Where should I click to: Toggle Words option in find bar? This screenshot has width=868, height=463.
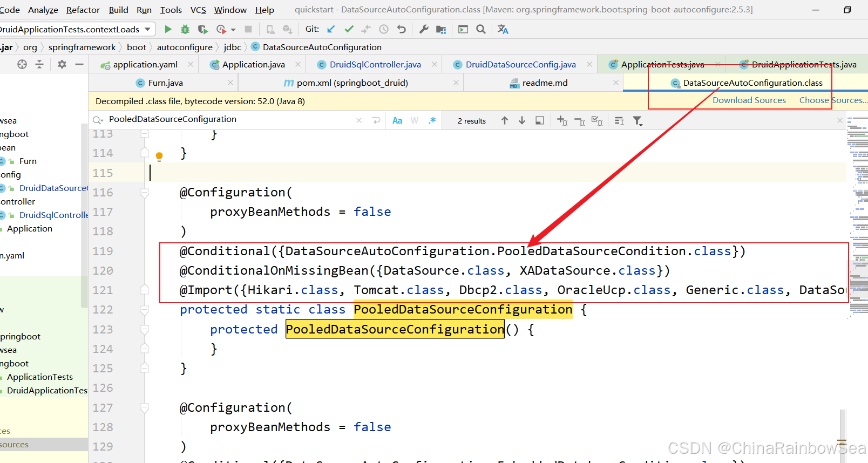(415, 121)
